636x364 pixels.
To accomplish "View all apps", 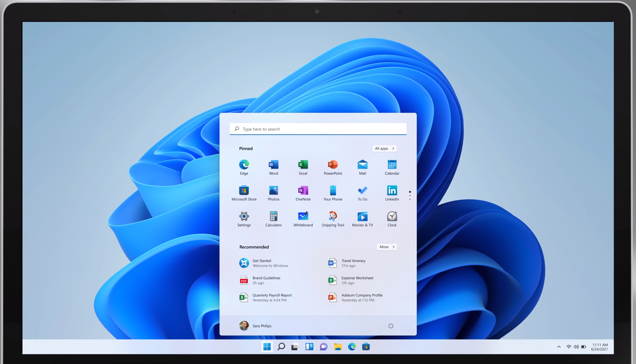I will tap(384, 148).
